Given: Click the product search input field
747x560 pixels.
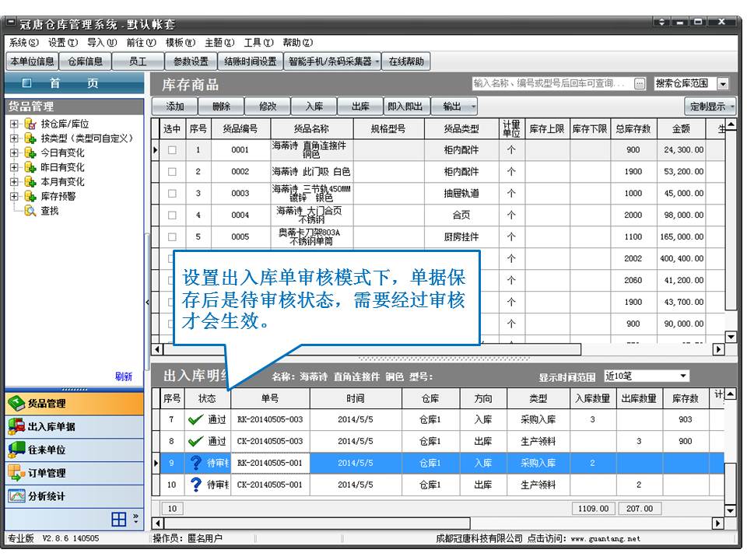Looking at the screenshot, I should (551, 84).
